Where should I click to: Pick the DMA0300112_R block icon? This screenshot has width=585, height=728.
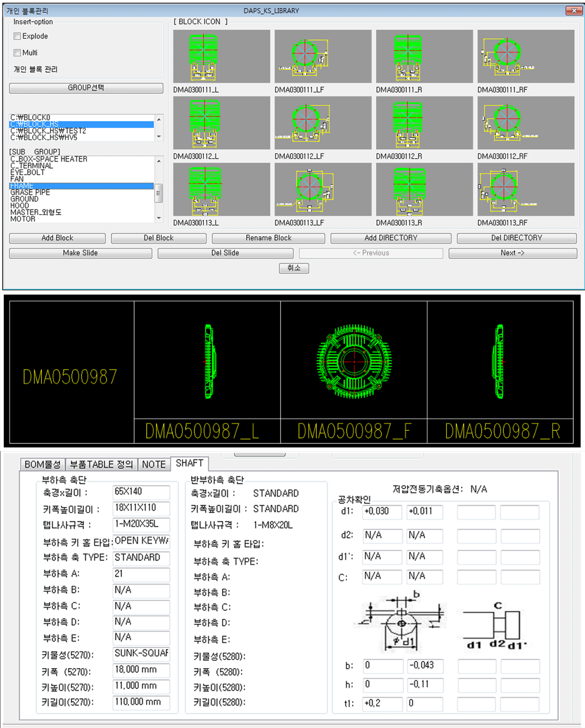(x=424, y=123)
